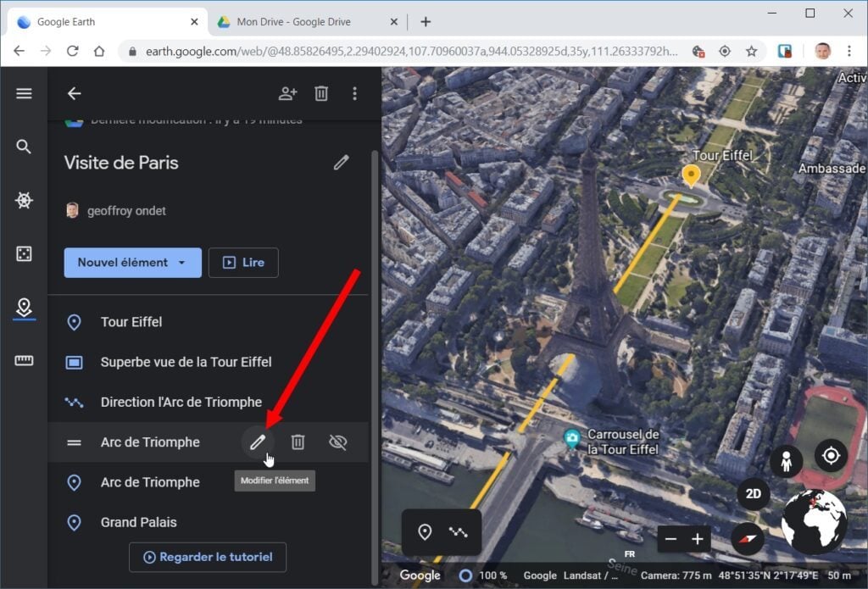Screen dimensions: 868x589
Task: Click geoffroy ondet author name
Action: pyautogui.click(x=126, y=211)
